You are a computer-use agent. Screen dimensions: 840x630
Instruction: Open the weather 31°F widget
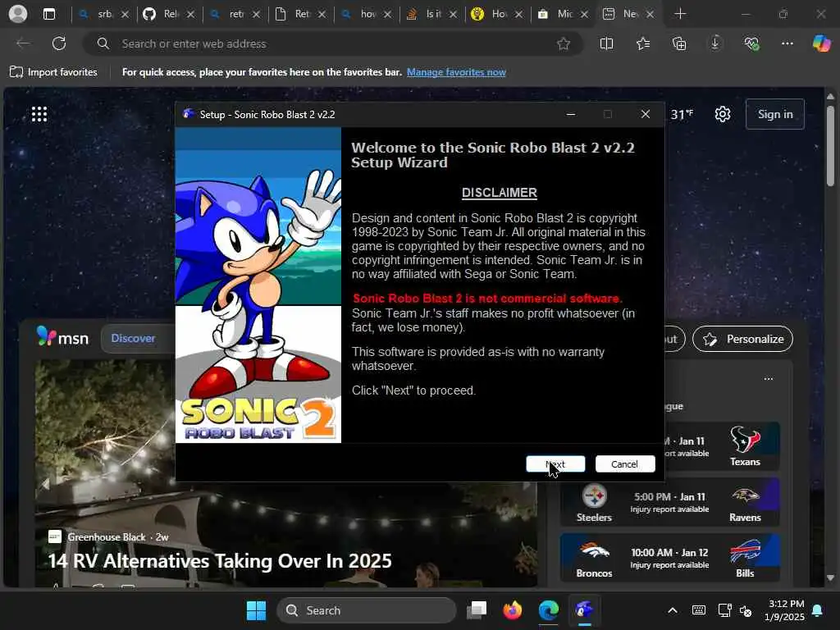[682, 114]
